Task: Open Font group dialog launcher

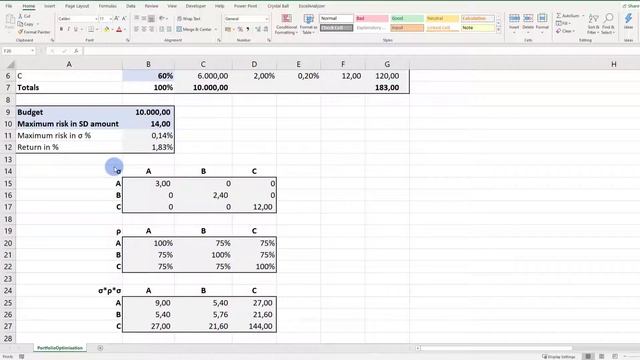Action: (128, 40)
